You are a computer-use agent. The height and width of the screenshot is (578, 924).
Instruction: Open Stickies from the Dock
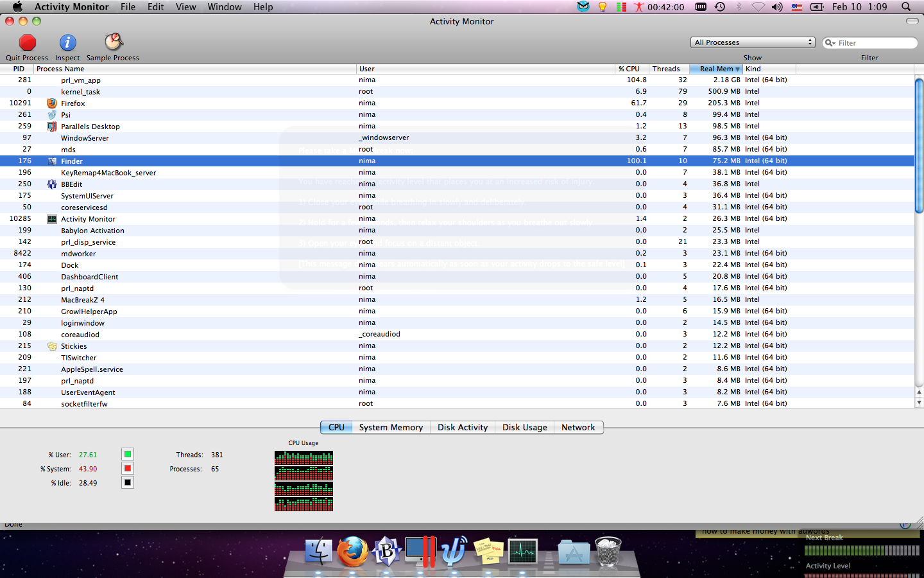[488, 551]
